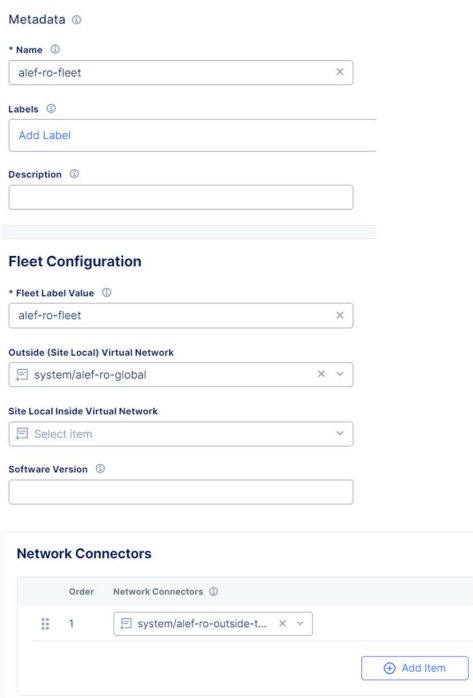The image size is (473, 698).
Task: Click the Add Label link
Action: [44, 135]
